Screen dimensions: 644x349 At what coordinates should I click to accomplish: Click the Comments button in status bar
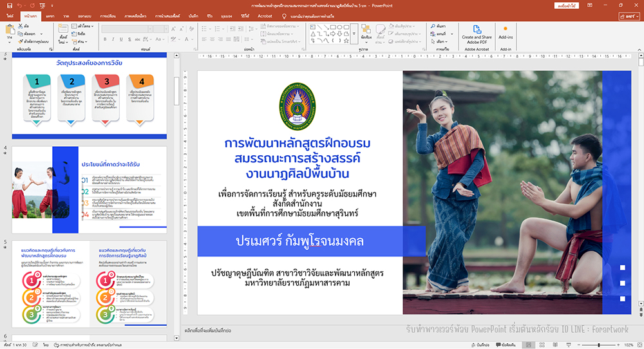pyautogui.click(x=506, y=345)
